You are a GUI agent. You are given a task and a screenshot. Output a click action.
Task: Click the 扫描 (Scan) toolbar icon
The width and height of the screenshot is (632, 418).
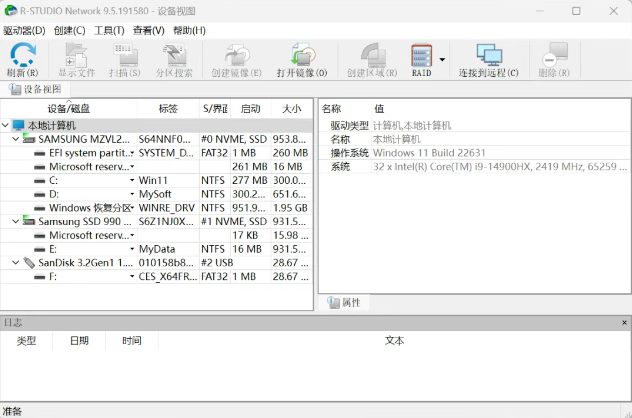click(125, 59)
